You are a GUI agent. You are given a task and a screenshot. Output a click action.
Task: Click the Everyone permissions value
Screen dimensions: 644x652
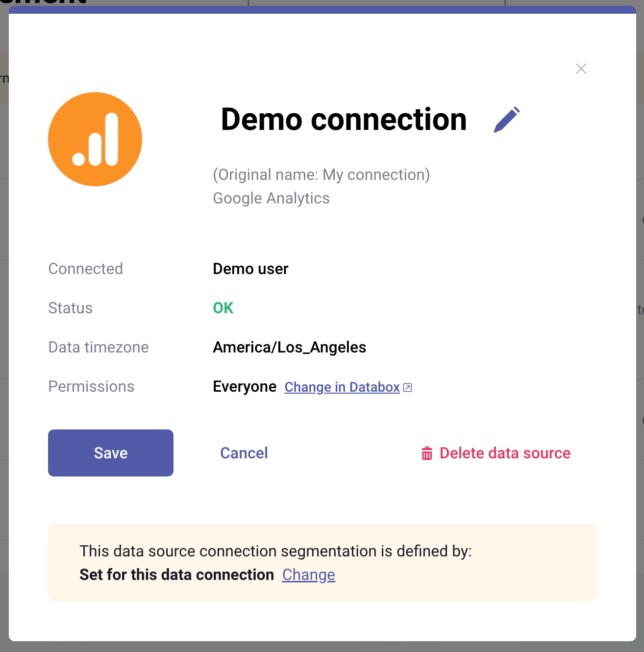point(245,386)
